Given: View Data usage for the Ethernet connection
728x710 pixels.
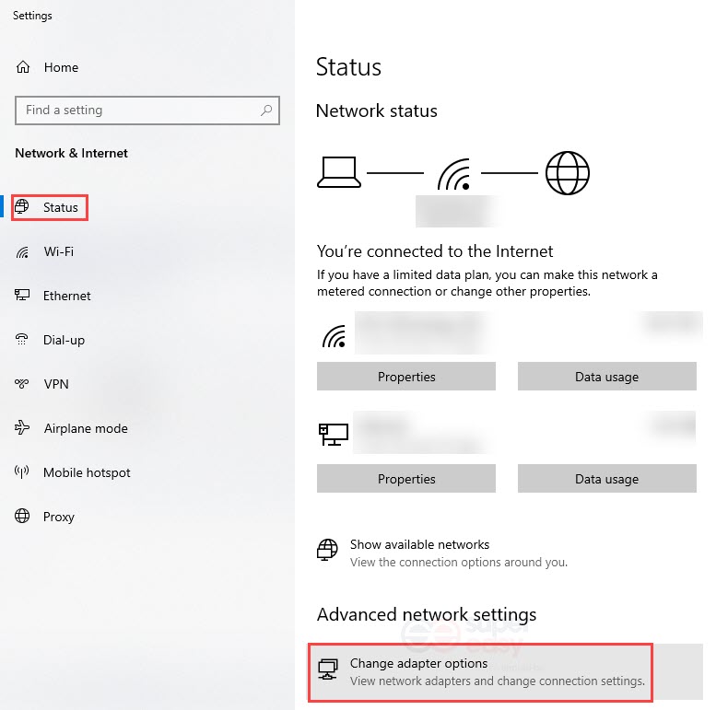Looking at the screenshot, I should [606, 479].
